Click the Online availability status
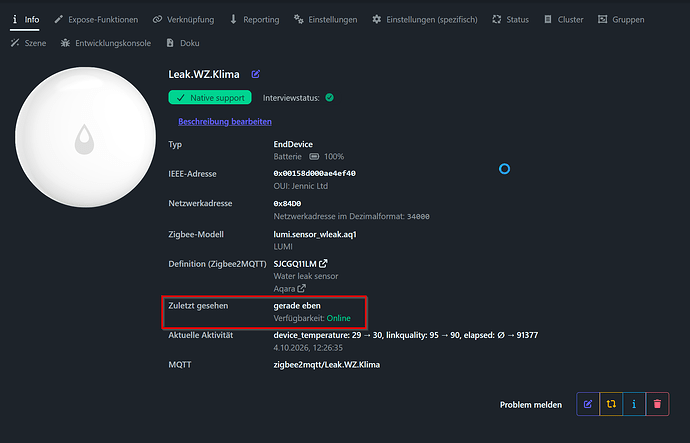The width and height of the screenshot is (690, 443). (x=338, y=318)
